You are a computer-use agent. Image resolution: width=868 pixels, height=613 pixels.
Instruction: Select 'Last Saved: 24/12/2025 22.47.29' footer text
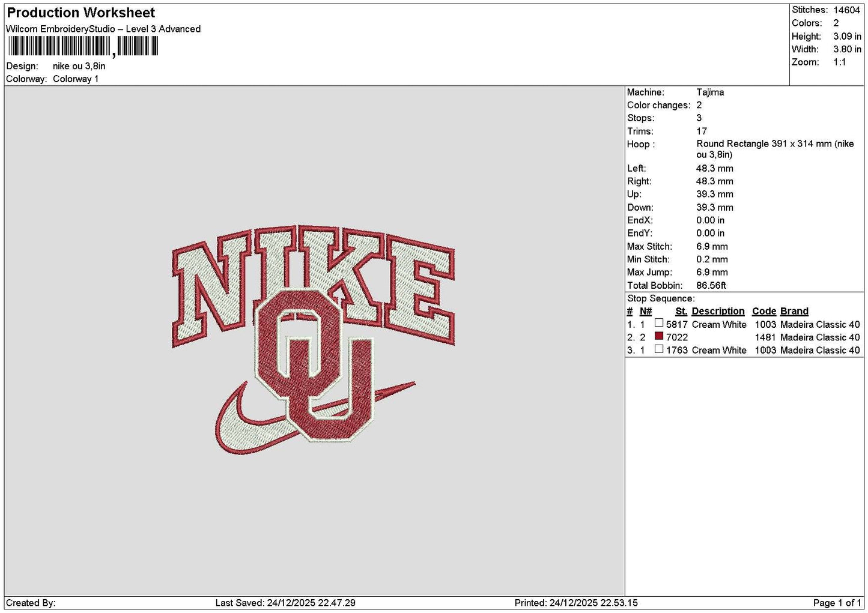click(x=285, y=603)
